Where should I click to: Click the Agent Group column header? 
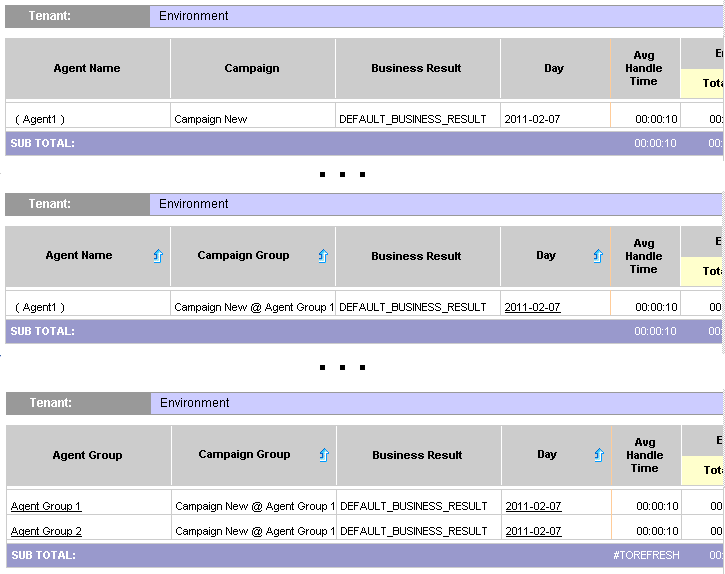coord(87,455)
